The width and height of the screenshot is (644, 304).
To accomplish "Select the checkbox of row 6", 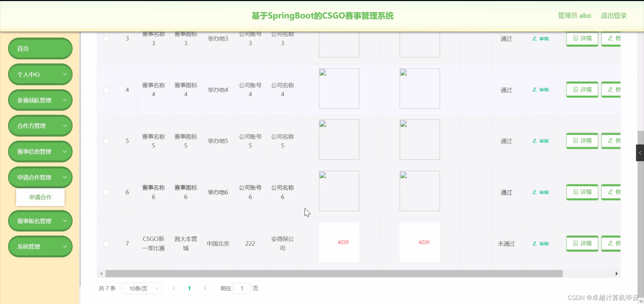I will (x=106, y=192).
